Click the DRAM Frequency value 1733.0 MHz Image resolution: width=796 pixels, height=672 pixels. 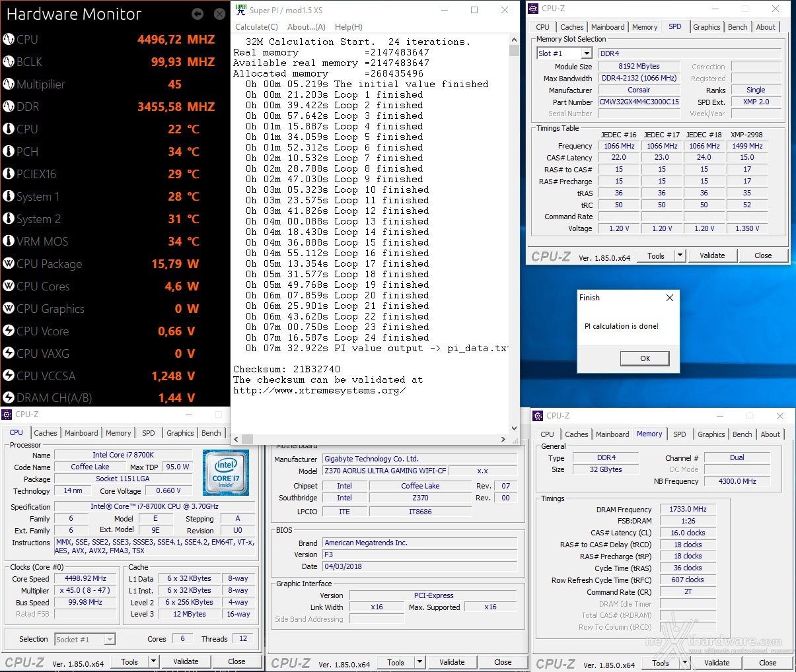tap(688, 509)
